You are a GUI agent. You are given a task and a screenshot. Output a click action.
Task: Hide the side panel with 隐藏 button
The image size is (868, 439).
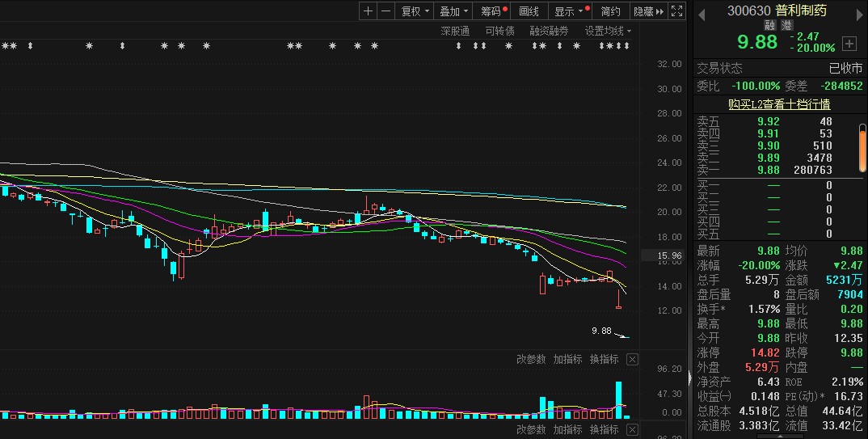(648, 11)
